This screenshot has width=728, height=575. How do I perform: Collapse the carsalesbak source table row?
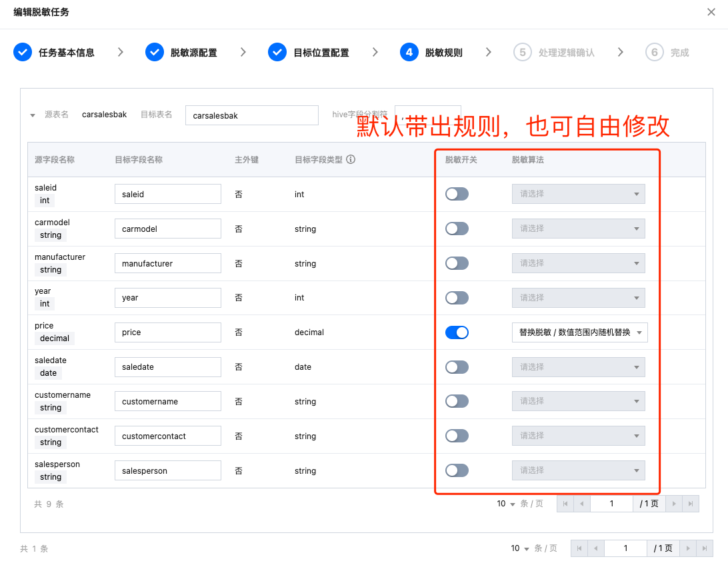pos(33,115)
